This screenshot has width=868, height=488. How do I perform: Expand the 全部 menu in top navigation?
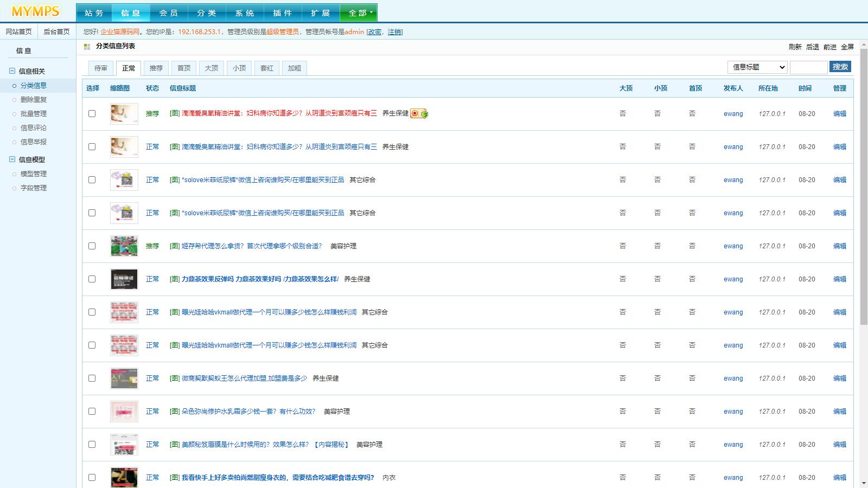pyautogui.click(x=359, y=13)
